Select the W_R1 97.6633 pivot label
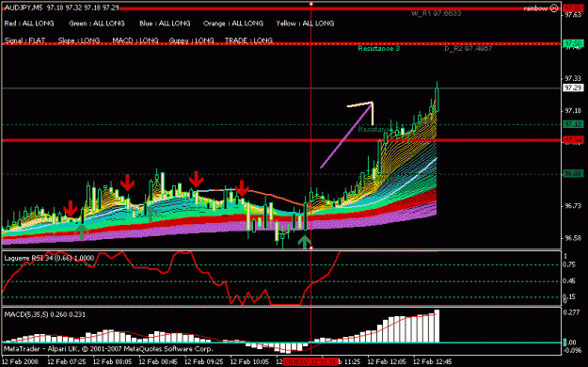Screen dimensions: 588x367 click(x=437, y=13)
